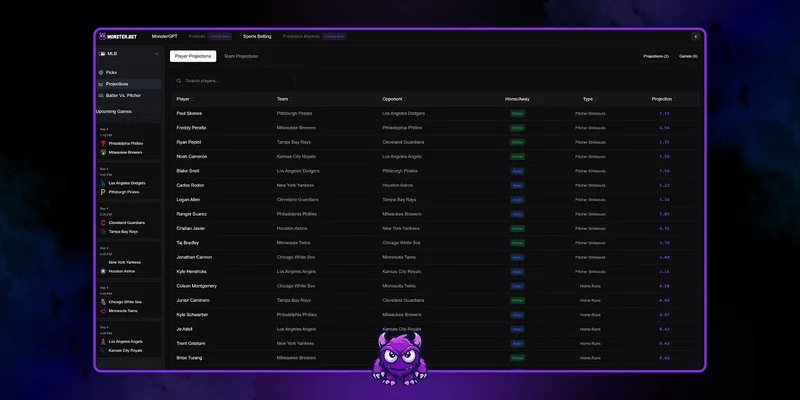Click the Away badge in Blake Snell row

[x=517, y=171]
